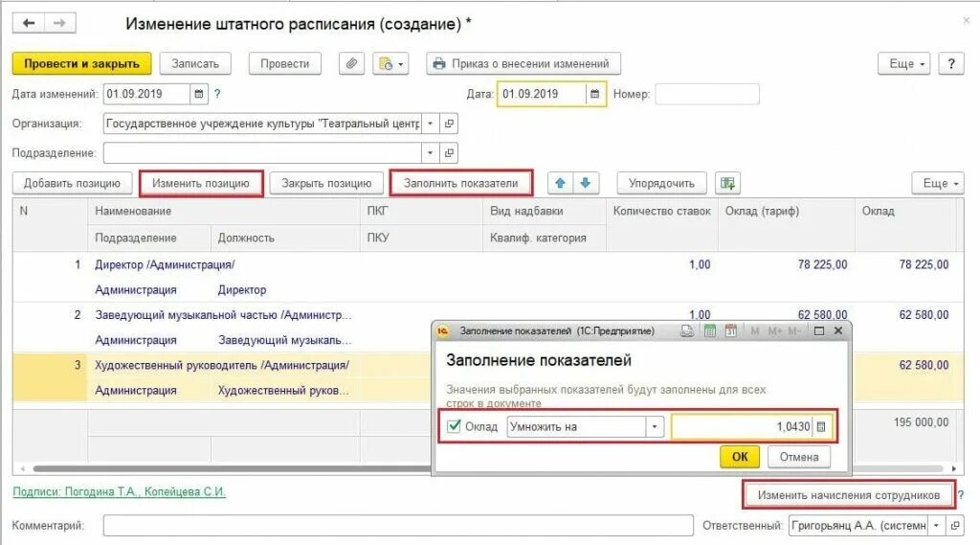980x545 pixels.
Task: Select row Директор /Администрация/
Action: pos(487,277)
